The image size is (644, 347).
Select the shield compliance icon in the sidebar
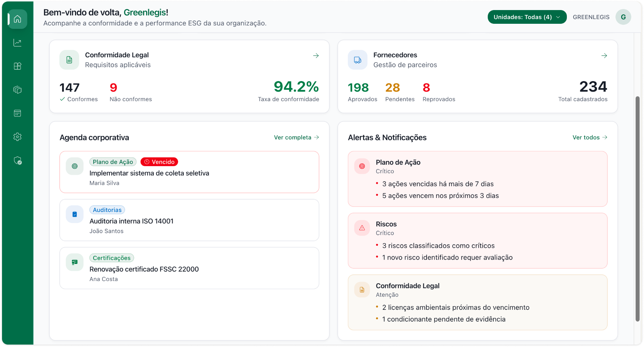[x=17, y=161]
